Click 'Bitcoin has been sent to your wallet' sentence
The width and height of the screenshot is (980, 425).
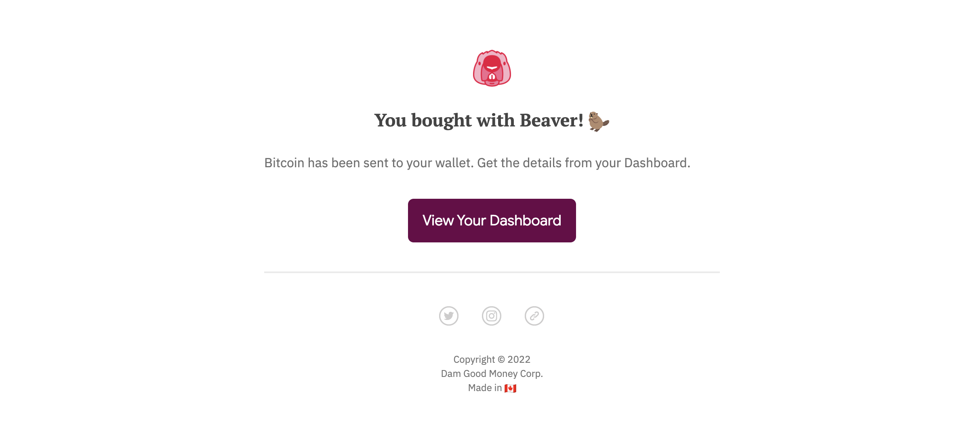click(369, 163)
